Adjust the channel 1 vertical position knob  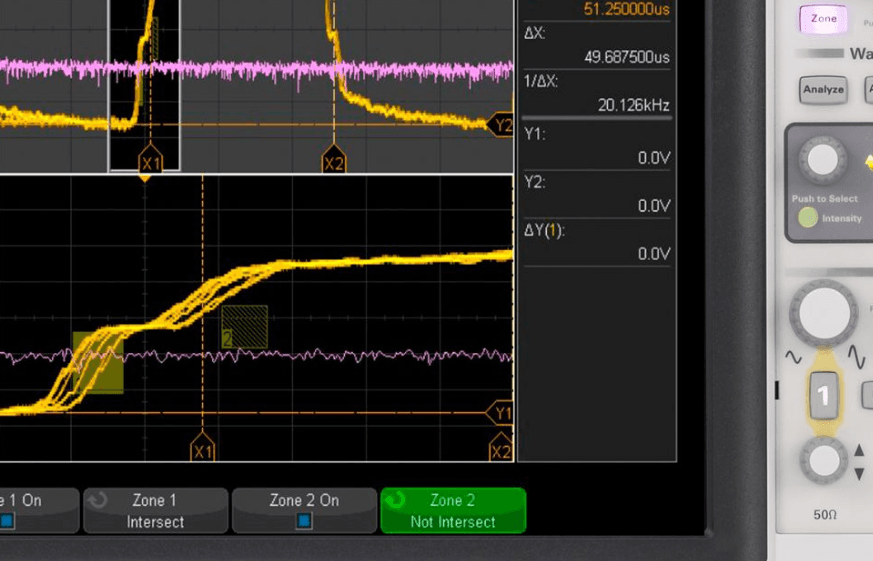click(823, 460)
